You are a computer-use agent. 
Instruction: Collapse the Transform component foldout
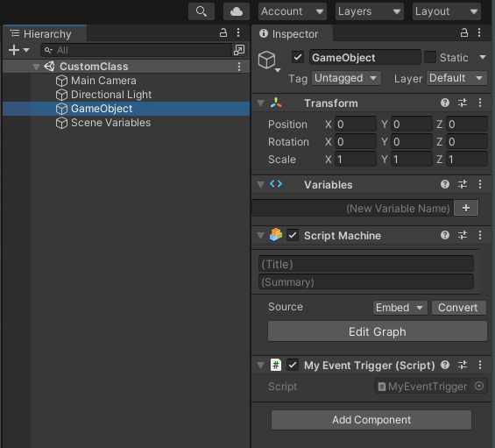(260, 103)
